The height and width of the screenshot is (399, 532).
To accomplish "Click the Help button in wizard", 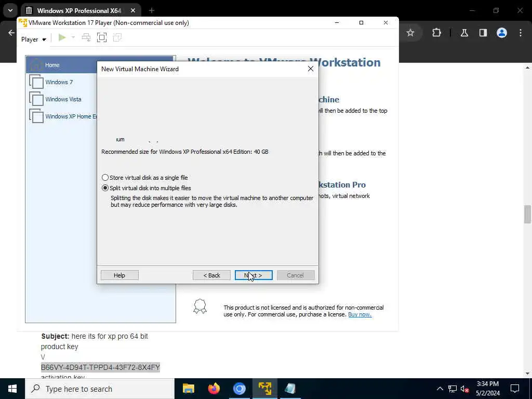I will point(119,275).
